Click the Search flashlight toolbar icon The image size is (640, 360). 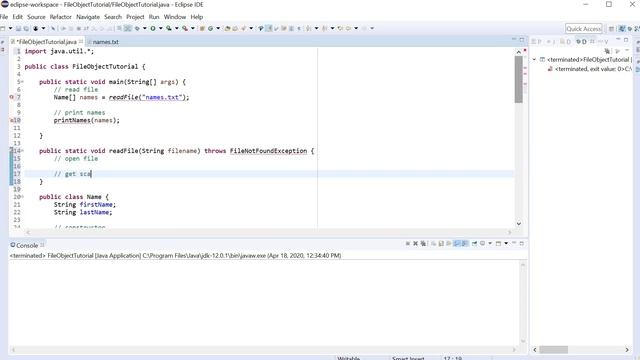tap(244, 29)
